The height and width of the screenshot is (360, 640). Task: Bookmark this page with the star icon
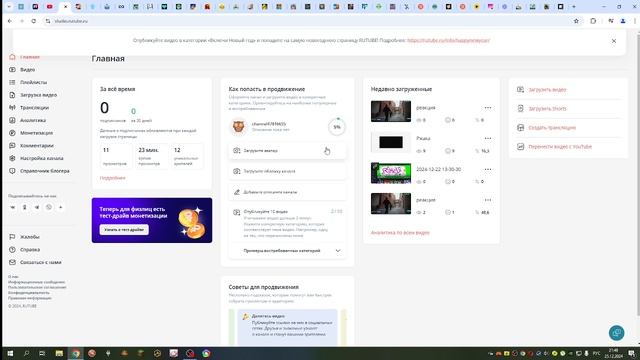click(x=576, y=21)
